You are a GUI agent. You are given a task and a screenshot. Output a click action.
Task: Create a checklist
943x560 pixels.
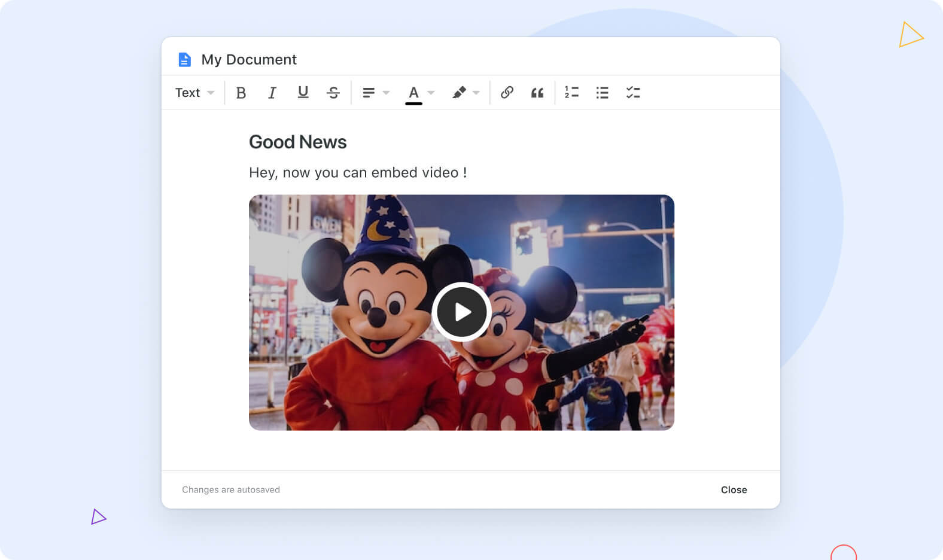click(633, 93)
